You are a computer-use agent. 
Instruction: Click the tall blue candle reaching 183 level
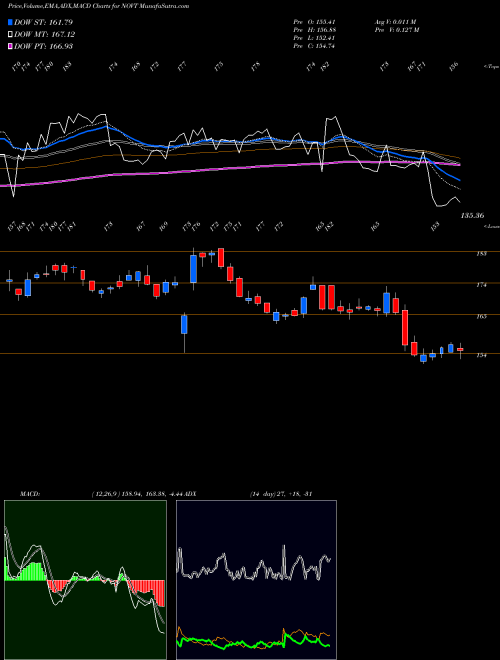194,269
